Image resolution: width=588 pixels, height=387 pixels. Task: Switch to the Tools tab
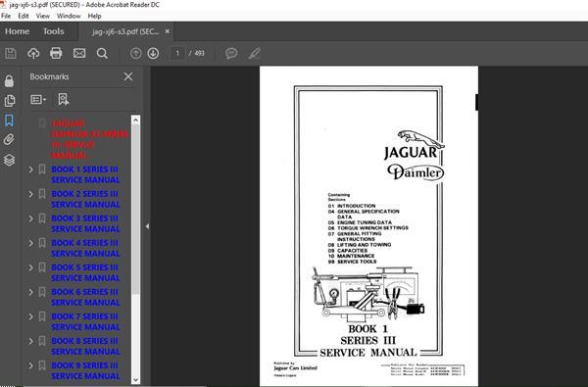[x=53, y=31]
